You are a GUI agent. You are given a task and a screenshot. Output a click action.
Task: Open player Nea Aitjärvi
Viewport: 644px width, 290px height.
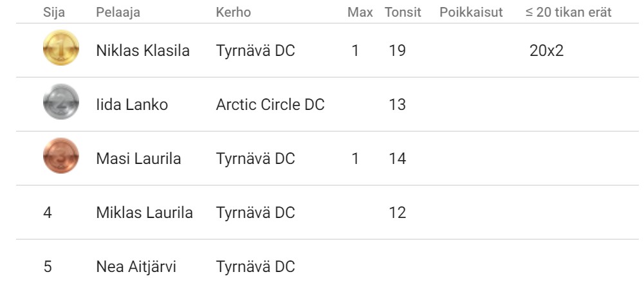(136, 267)
